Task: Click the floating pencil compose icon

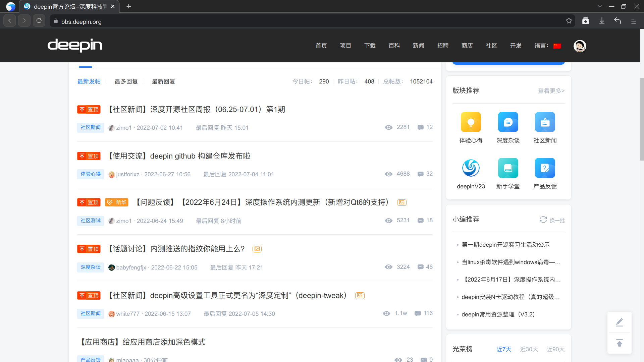Action: 619,322
